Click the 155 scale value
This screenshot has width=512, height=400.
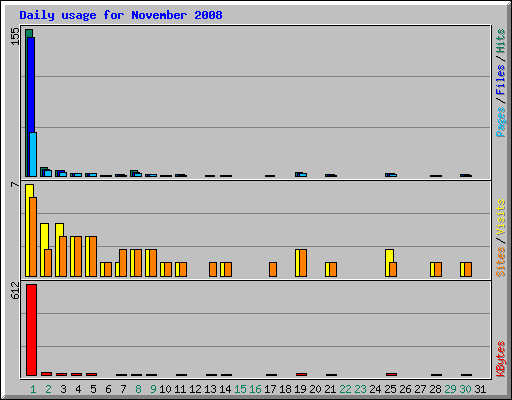coord(15,36)
